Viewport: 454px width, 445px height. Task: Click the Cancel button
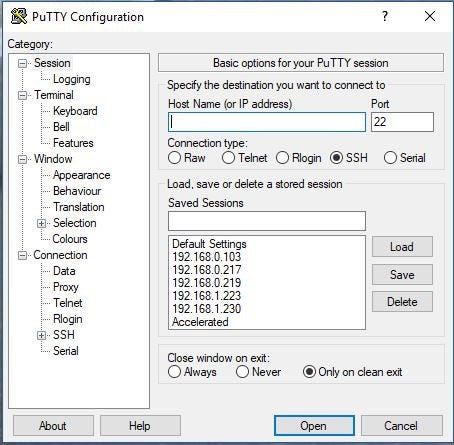tap(402, 426)
